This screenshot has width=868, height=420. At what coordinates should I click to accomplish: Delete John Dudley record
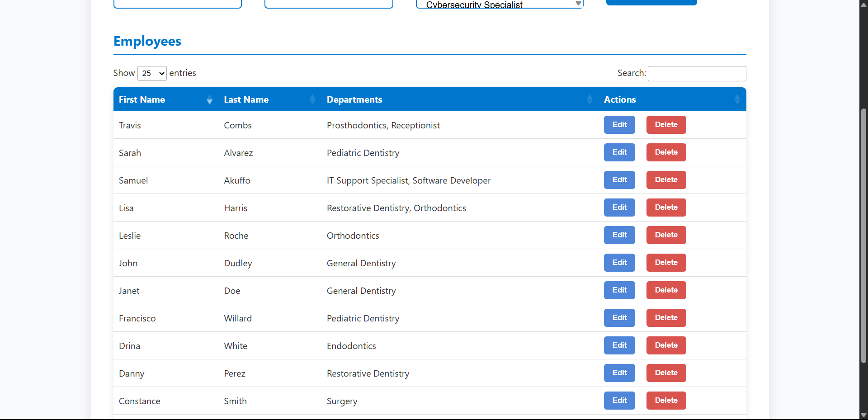point(666,263)
